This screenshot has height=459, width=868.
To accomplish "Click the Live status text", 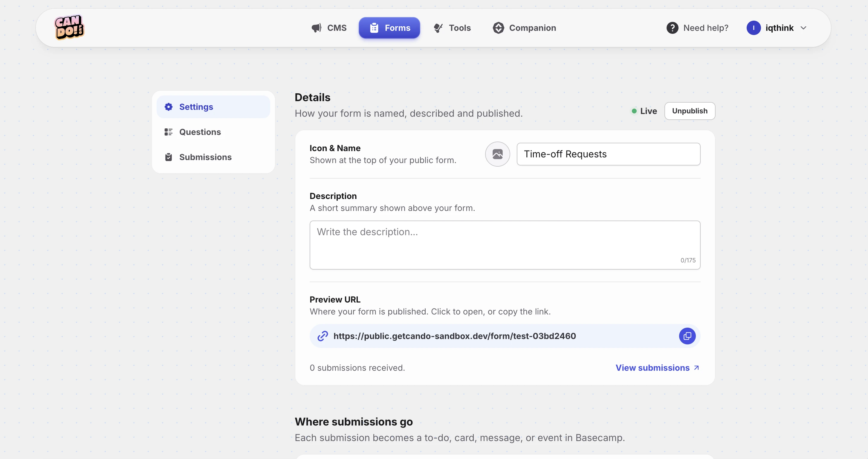I will click(x=648, y=111).
